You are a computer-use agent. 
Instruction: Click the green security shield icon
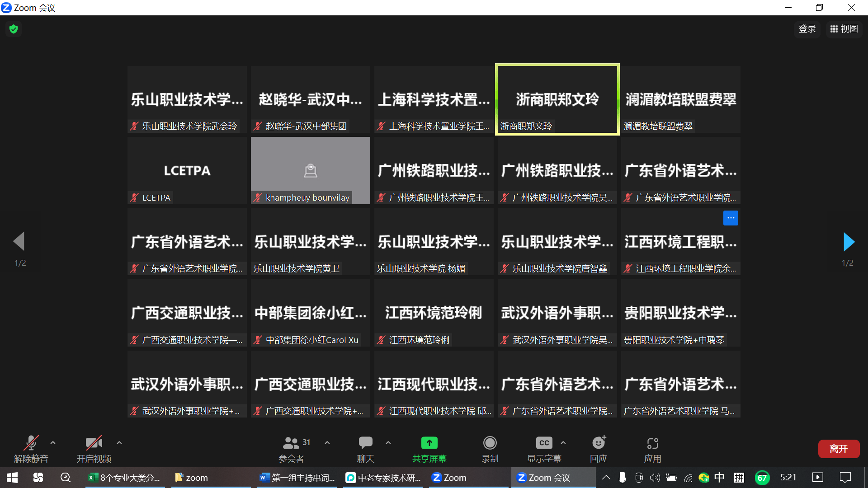coord(13,28)
